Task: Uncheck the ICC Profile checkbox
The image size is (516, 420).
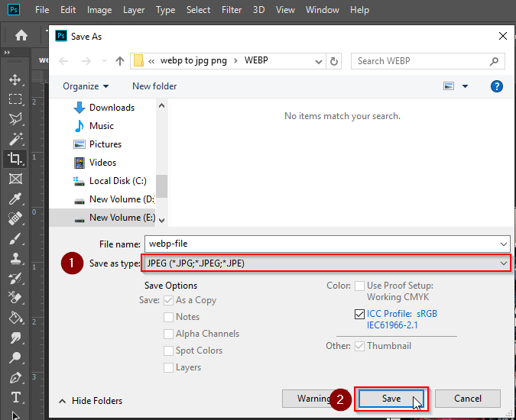Action: click(x=359, y=314)
